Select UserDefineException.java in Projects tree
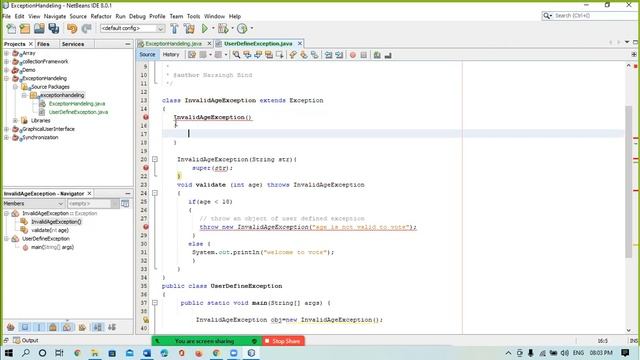This screenshot has width=640, height=360. [78, 112]
